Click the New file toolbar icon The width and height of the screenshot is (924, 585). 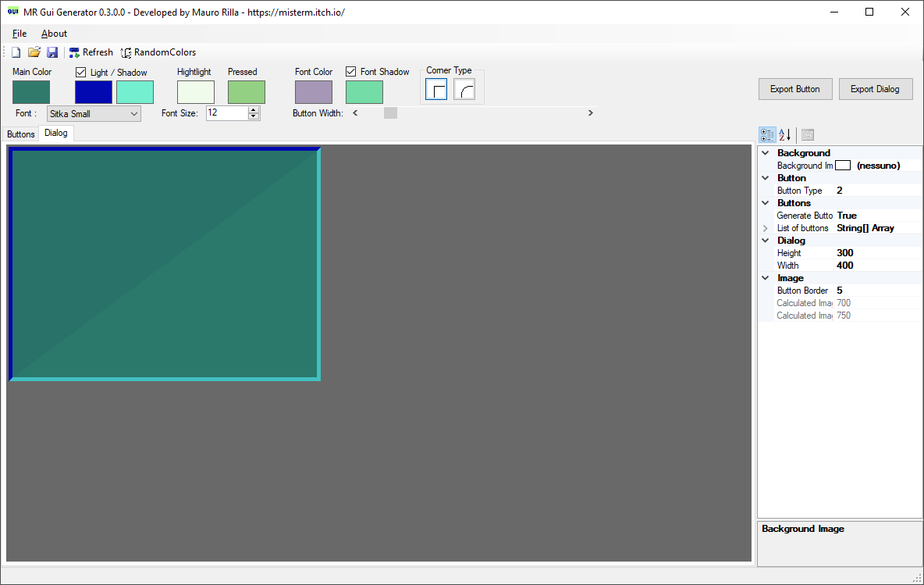(x=16, y=52)
